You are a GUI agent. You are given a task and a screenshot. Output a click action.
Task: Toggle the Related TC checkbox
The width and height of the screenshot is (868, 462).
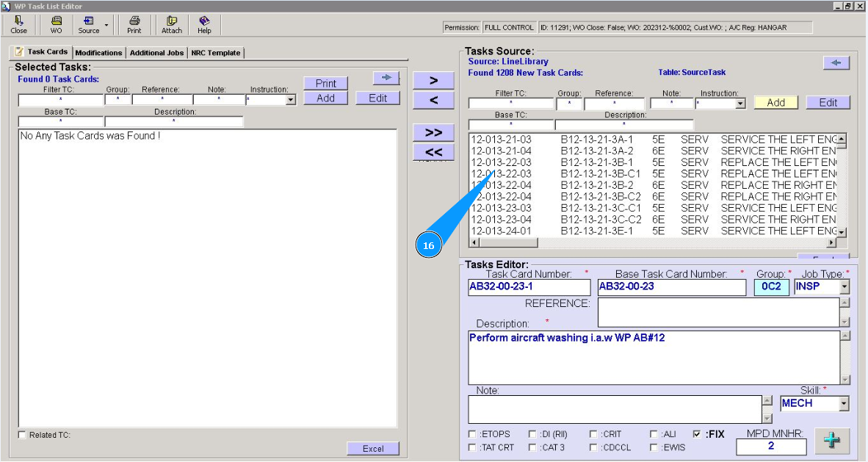(x=22, y=435)
